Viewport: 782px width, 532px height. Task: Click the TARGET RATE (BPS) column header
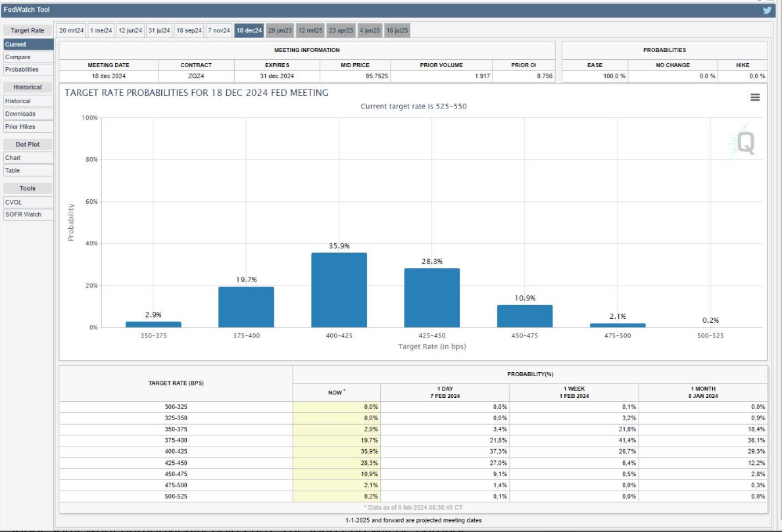(x=176, y=383)
